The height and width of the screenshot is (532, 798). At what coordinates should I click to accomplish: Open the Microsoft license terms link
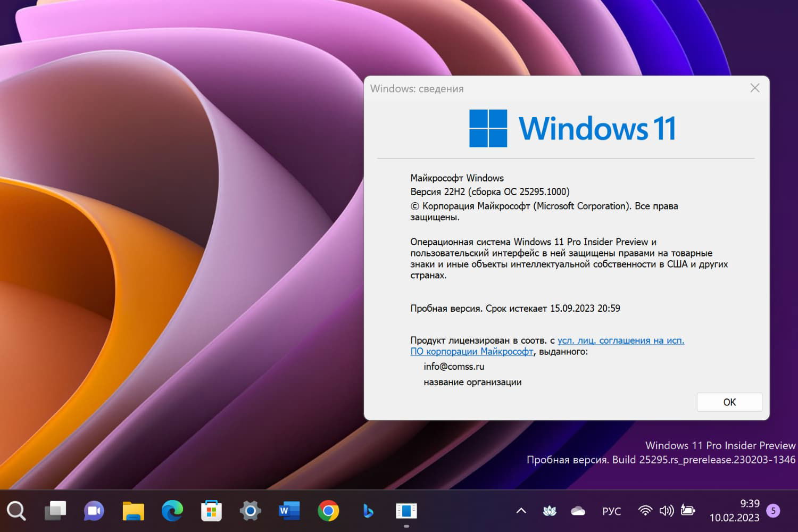547,346
